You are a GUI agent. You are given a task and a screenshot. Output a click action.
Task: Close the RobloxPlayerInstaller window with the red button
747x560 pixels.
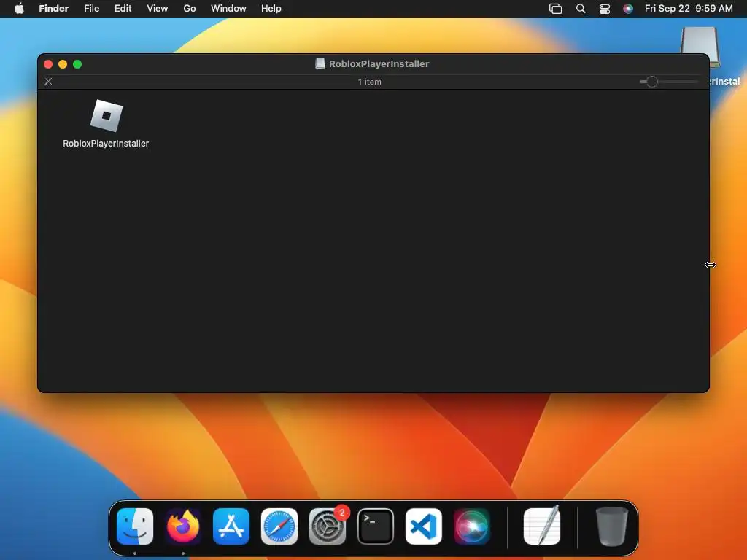[x=48, y=64]
